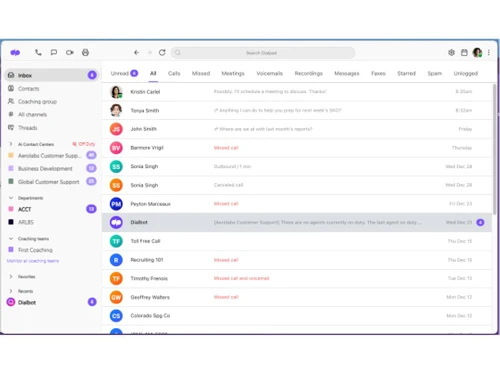
Task: Open the three-dot more menu
Action: click(x=489, y=52)
